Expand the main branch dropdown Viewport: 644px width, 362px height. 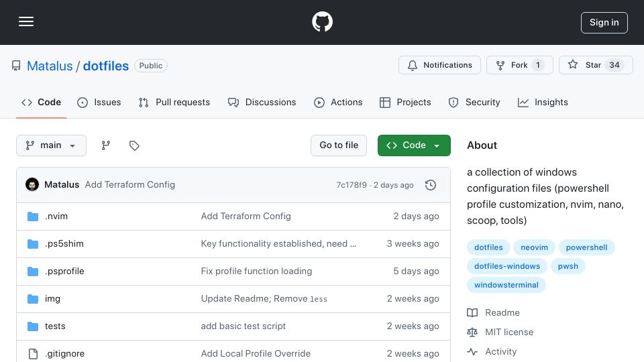coord(52,145)
